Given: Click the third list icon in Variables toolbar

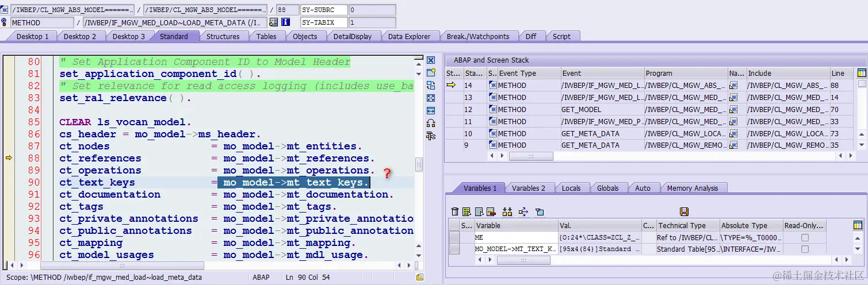Looking at the screenshot, I should tap(479, 212).
